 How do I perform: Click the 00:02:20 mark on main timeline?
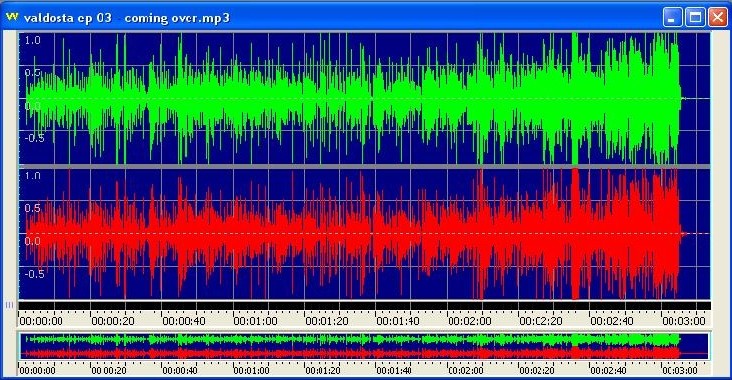(541, 321)
